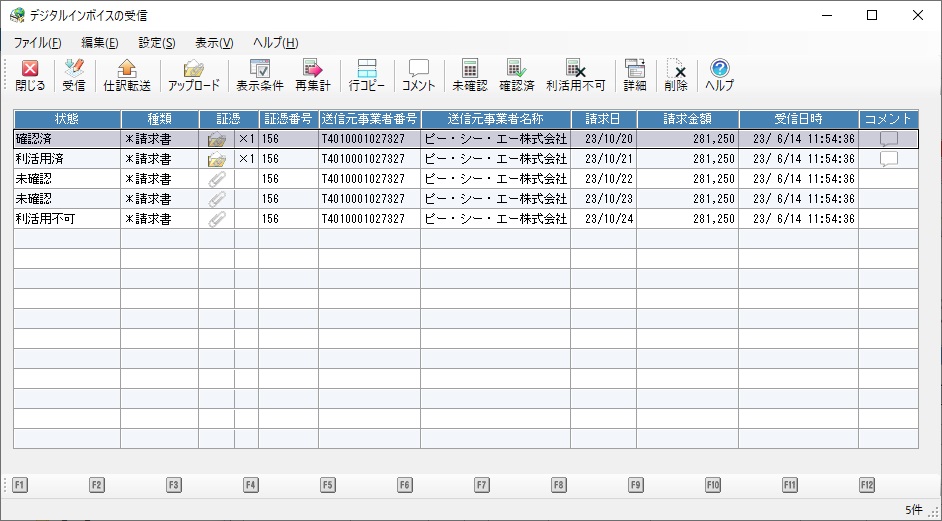This screenshot has height=521, width=942.
Task: Click 請求日 cell 23/10/24
Action: [x=603, y=219]
